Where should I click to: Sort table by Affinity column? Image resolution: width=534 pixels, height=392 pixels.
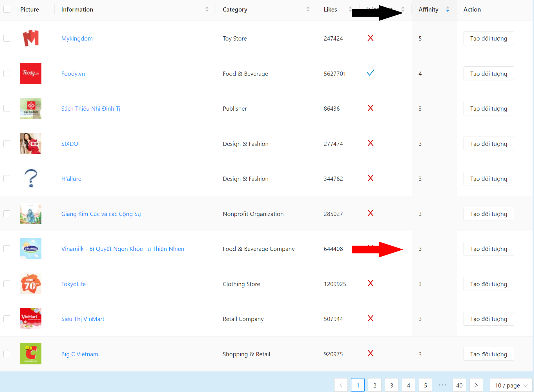(x=447, y=9)
